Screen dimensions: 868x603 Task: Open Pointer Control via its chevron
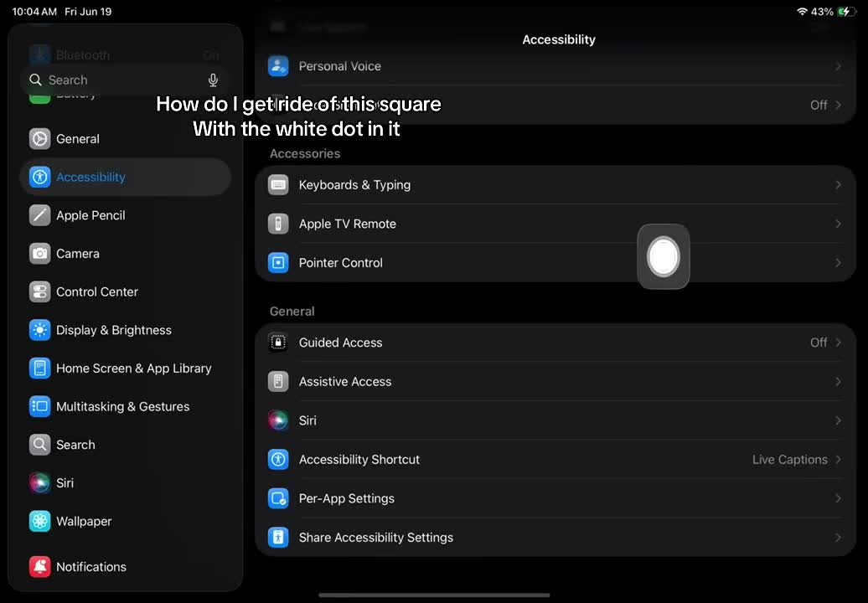point(838,263)
